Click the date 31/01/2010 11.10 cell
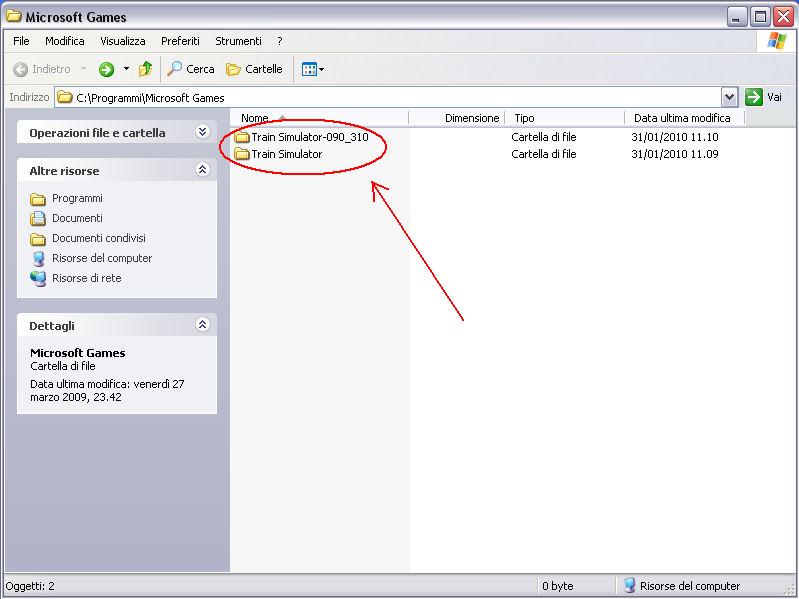This screenshot has width=799, height=599. [x=675, y=137]
